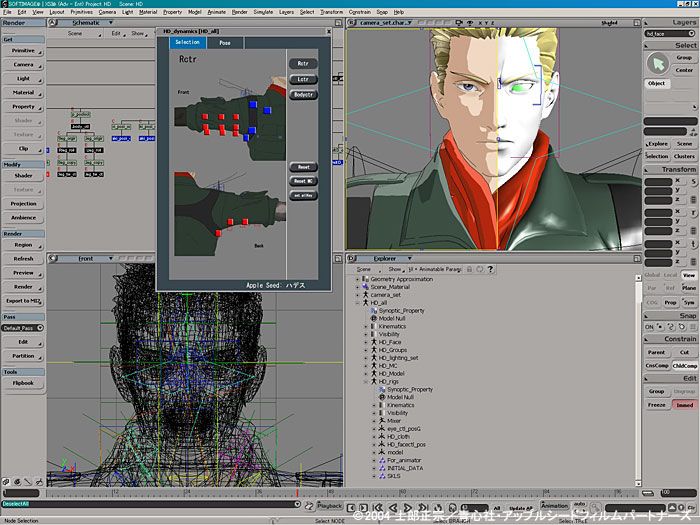
Task: Click the script editor icon beside command line
Action: click(309, 506)
